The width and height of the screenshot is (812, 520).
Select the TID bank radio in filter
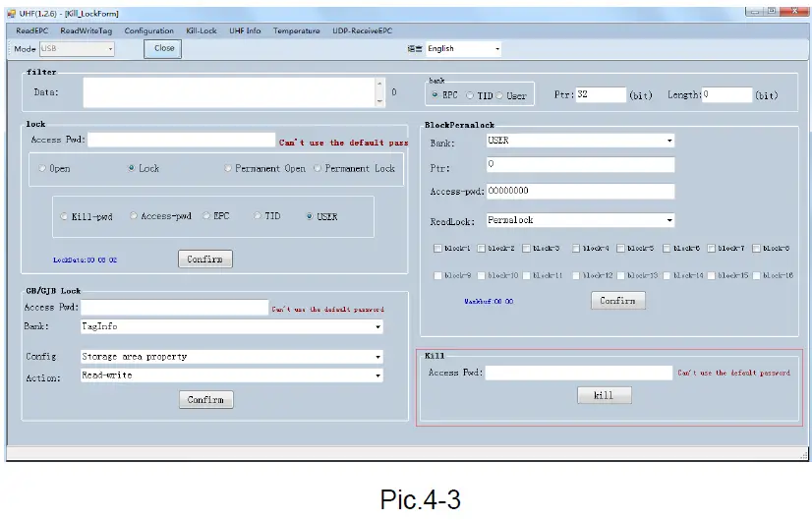pyautogui.click(x=470, y=95)
